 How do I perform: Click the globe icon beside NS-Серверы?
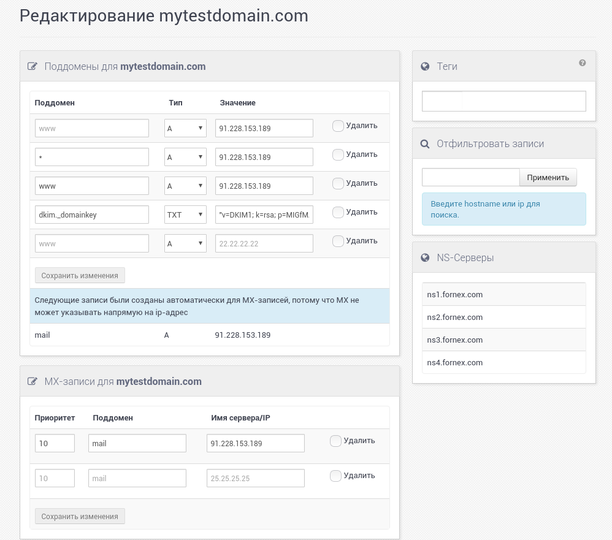(x=425, y=258)
